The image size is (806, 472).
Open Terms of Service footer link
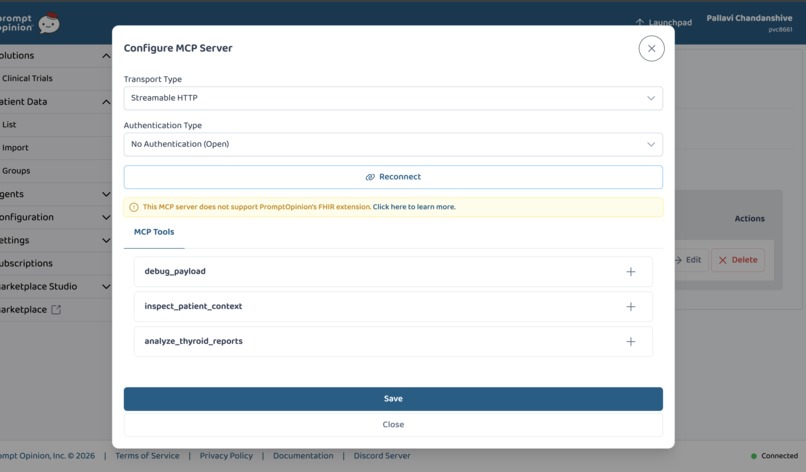(x=147, y=456)
